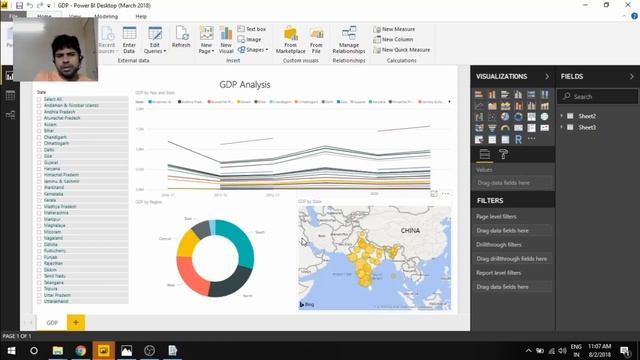This screenshot has width=640, height=360.
Task: Open line chart more options ellipsis
Action: (x=445, y=194)
